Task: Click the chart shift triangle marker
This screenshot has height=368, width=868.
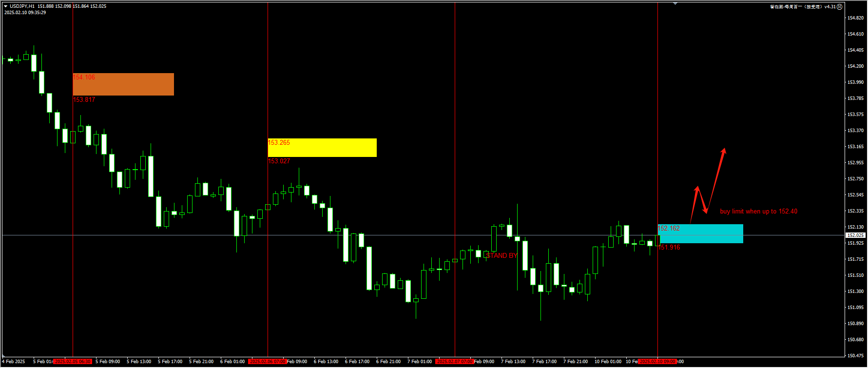Action: tap(675, 3)
